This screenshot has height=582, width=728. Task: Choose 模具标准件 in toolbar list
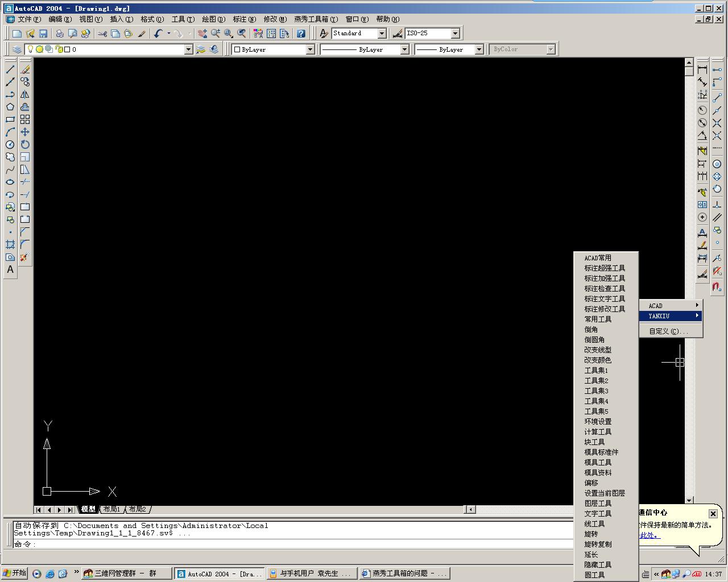[x=605, y=452]
